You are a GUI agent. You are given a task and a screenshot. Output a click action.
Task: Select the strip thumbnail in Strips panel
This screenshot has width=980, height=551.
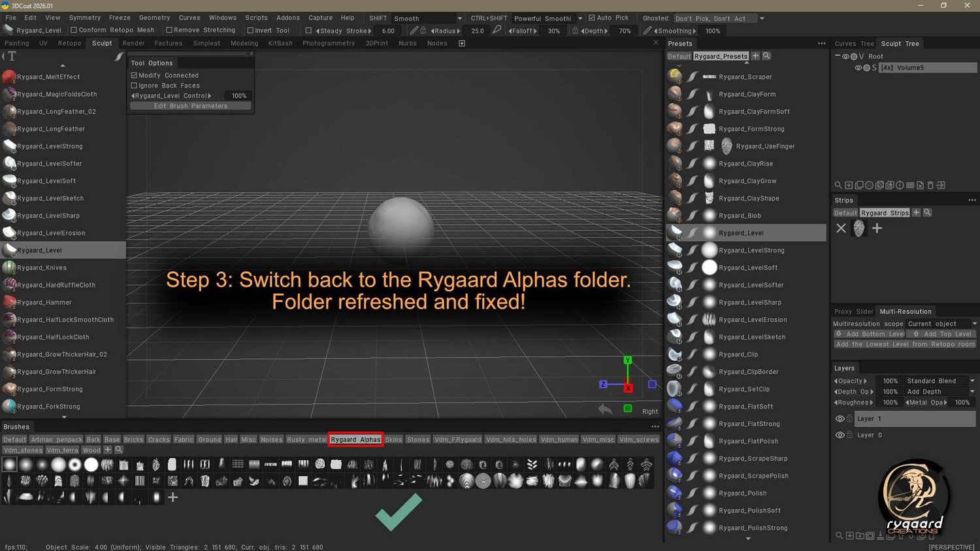859,228
